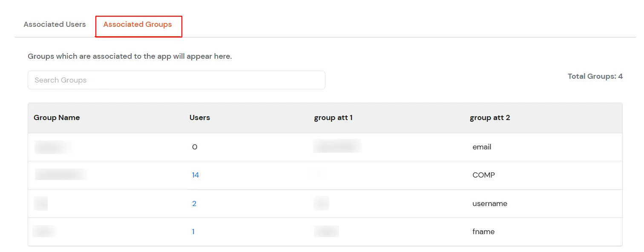Viewport: 644px width, 252px height.
Task: Open the 2 users link in third row
Action: [x=194, y=203]
